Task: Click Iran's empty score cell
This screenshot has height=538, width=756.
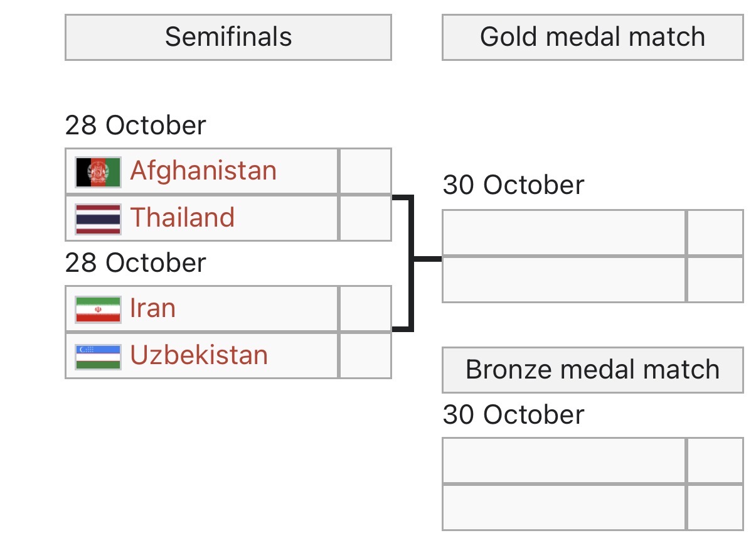Action: point(365,309)
